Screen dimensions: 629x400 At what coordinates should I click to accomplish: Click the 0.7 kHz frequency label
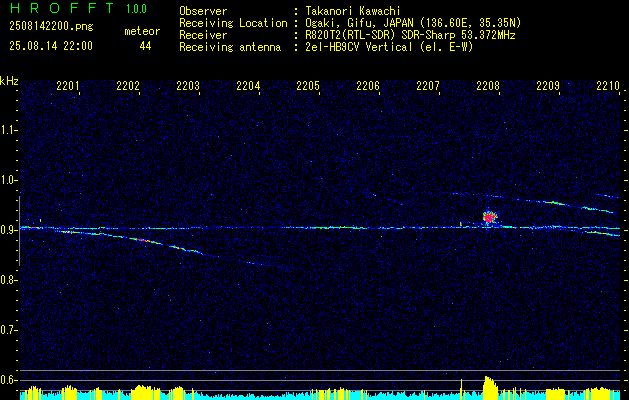[x=8, y=330]
